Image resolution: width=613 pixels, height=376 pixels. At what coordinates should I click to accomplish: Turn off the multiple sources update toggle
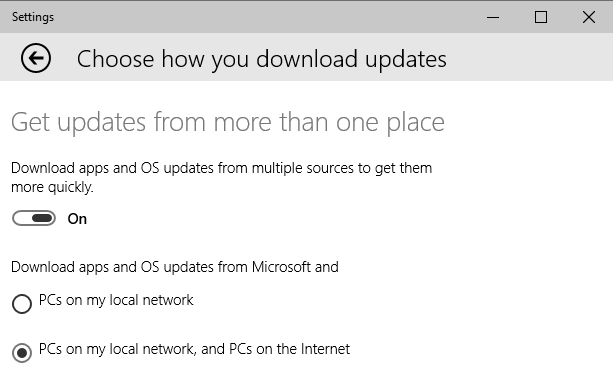tap(34, 218)
